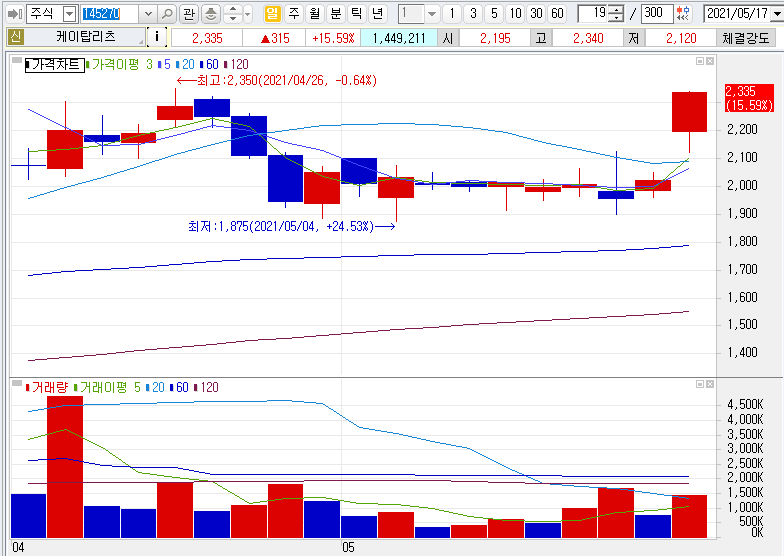Switch to the 틱 tick period
The image size is (784, 556).
click(356, 14)
